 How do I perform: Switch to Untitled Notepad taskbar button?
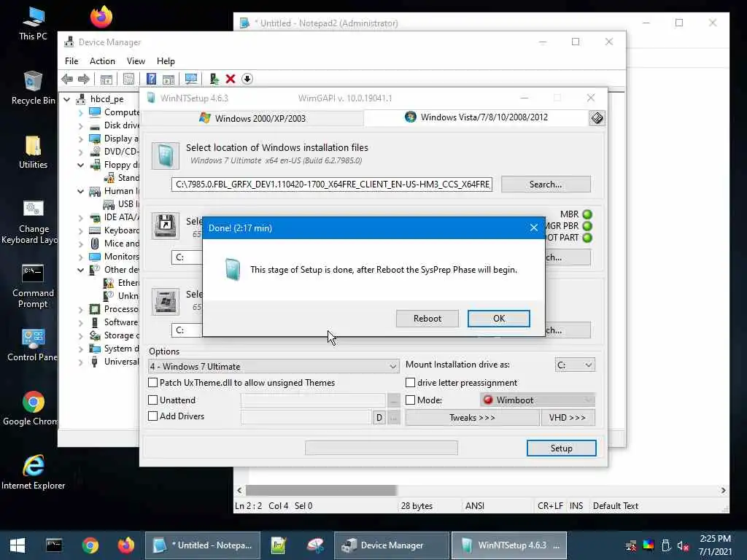pyautogui.click(x=203, y=545)
